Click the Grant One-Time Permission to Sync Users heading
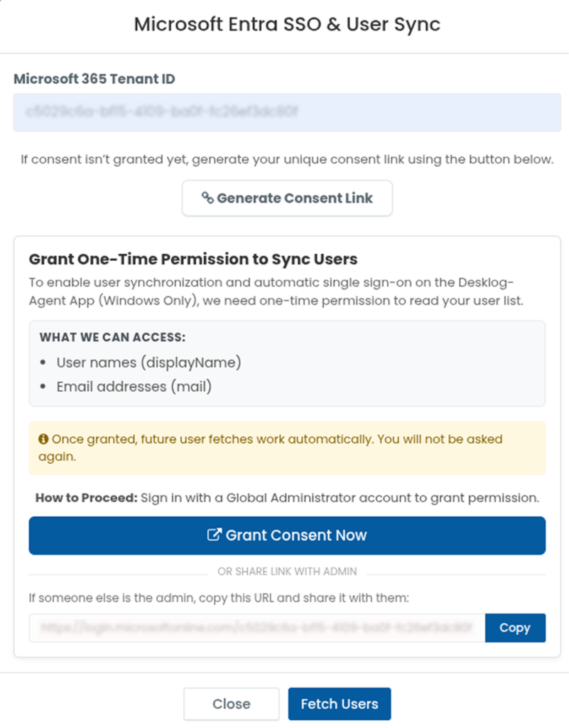Screen dimensions: 569x728 pyautogui.click(x=193, y=259)
